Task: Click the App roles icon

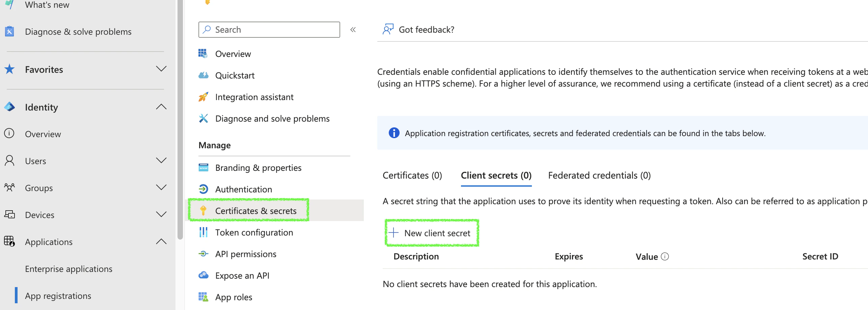Action: (203, 297)
